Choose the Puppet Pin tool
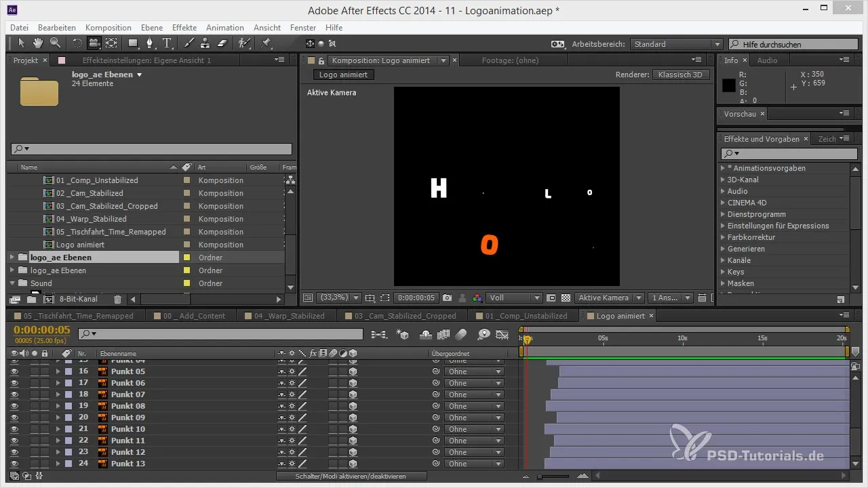This screenshot has width=868, height=488. tap(266, 43)
